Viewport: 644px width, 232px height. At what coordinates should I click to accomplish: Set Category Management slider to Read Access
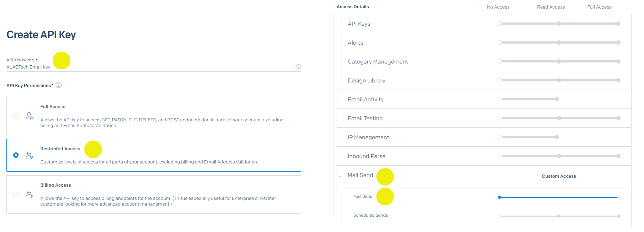coord(559,61)
